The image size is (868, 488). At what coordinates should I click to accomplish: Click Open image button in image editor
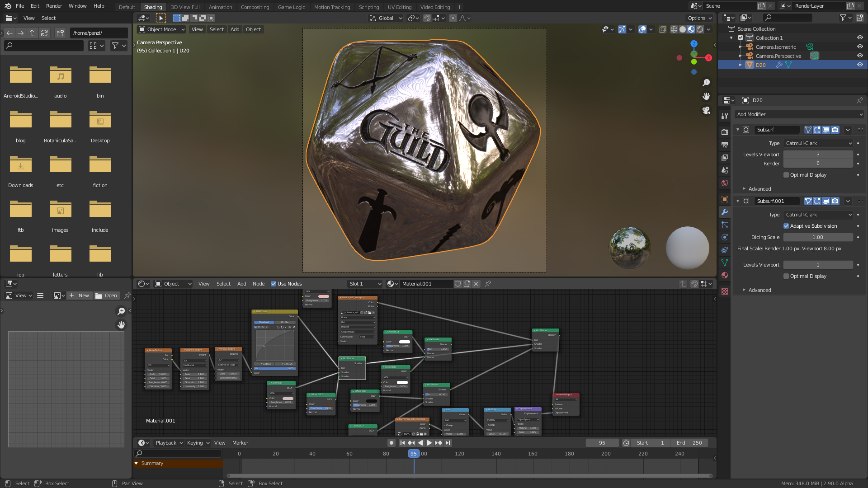[107, 296]
